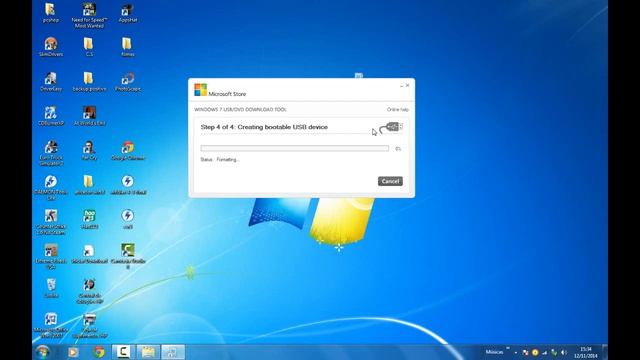Open the Online help link
The width and height of the screenshot is (640, 360).
tap(398, 110)
